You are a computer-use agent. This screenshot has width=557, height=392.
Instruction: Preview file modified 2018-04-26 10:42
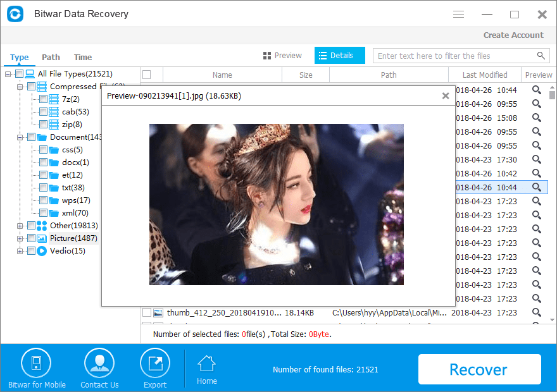click(x=536, y=173)
